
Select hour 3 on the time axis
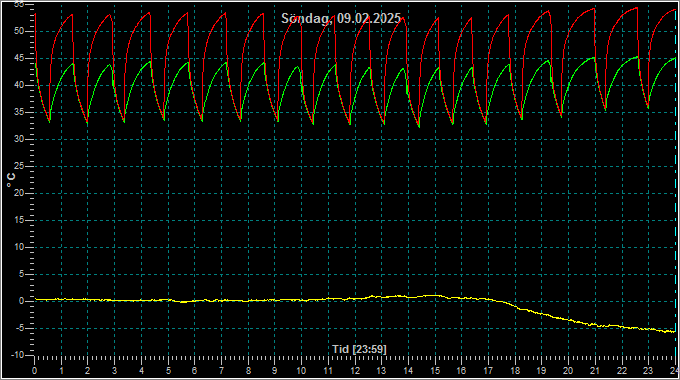click(x=114, y=371)
